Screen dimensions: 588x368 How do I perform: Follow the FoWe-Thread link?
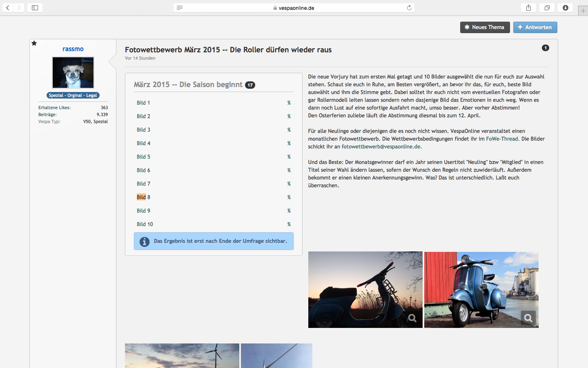pos(502,139)
